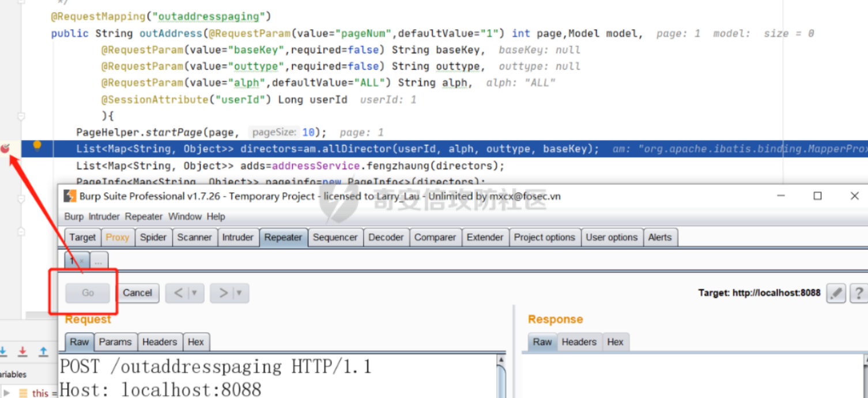Image resolution: width=868 pixels, height=398 pixels.
Task: Open history dropdown next to forward arrow
Action: (239, 293)
